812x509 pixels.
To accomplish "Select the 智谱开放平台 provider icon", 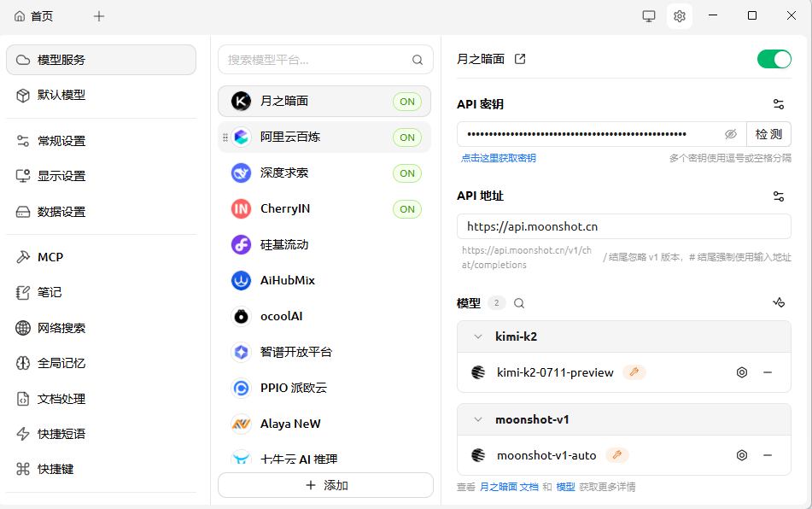I will 241,352.
